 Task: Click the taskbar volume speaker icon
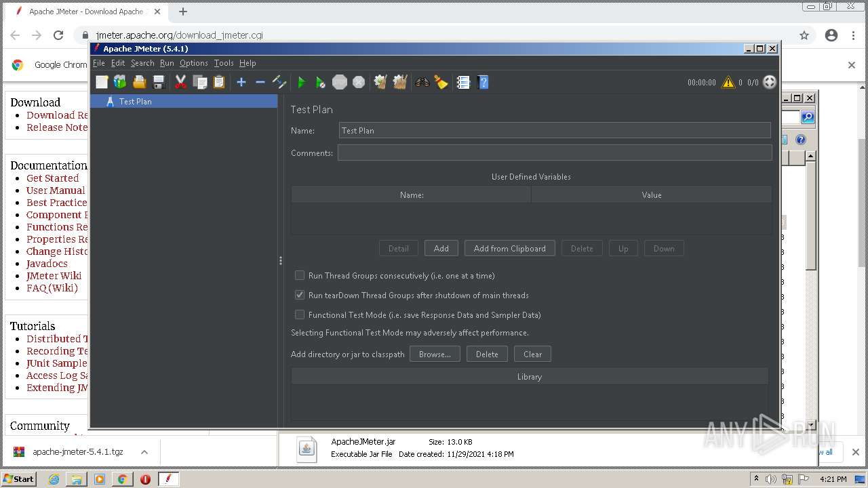[771, 479]
